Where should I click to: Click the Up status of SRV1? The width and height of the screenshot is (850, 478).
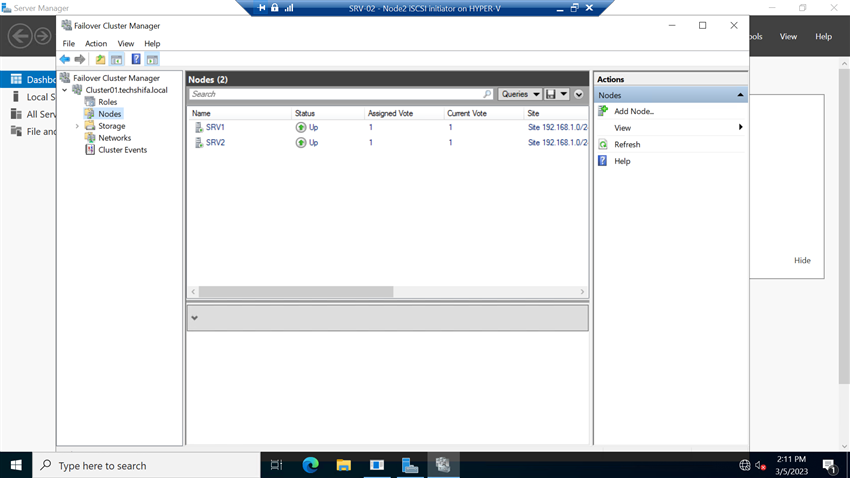(x=307, y=127)
